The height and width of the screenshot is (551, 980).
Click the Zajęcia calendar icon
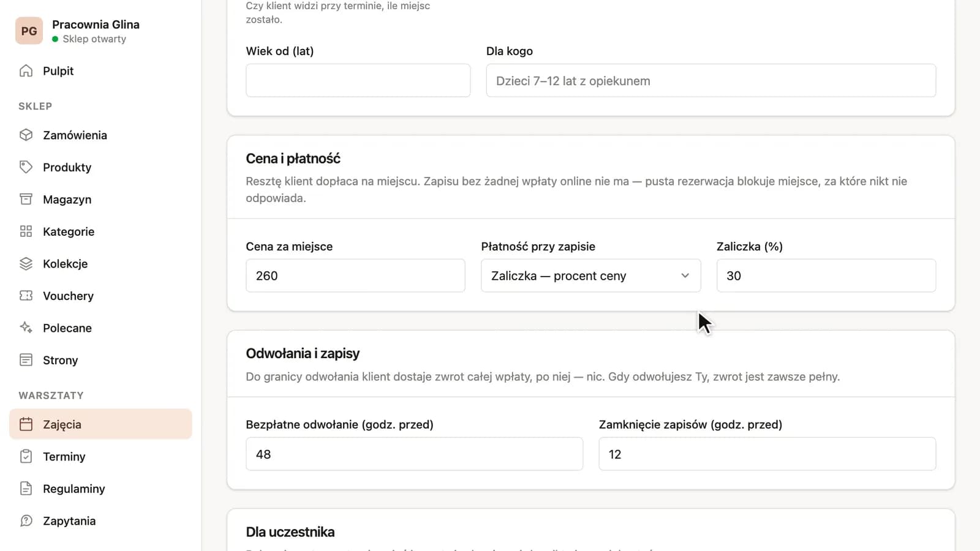(x=26, y=424)
